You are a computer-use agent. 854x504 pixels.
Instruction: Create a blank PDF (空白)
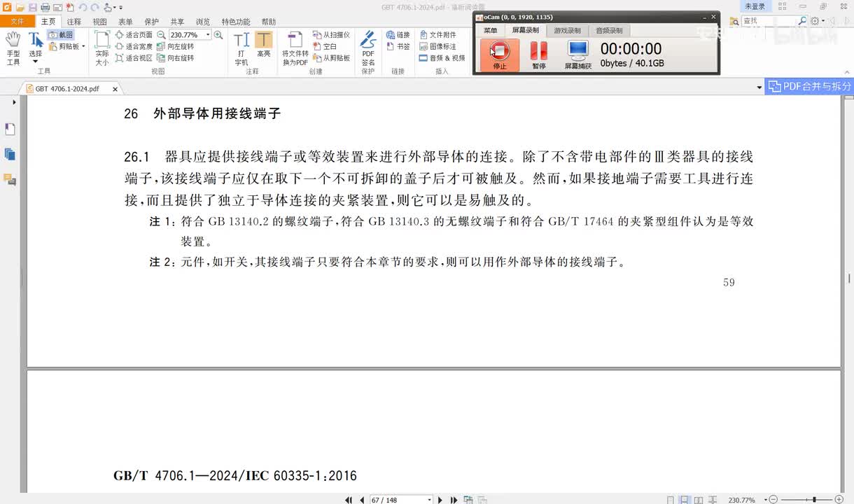(325, 46)
